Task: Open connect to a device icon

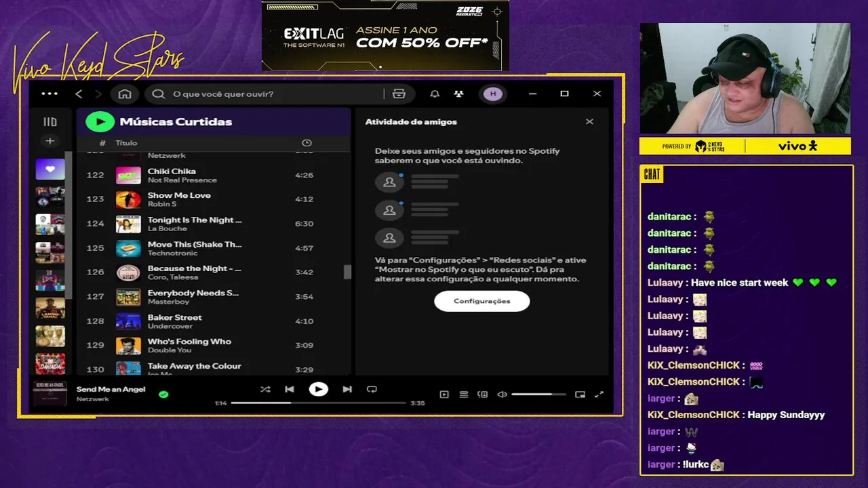Action: pos(483,394)
